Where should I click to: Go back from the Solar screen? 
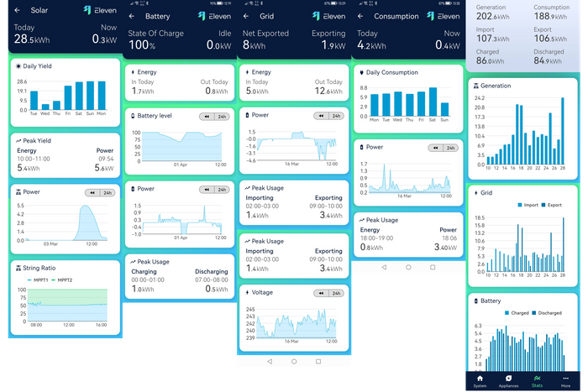(18, 10)
